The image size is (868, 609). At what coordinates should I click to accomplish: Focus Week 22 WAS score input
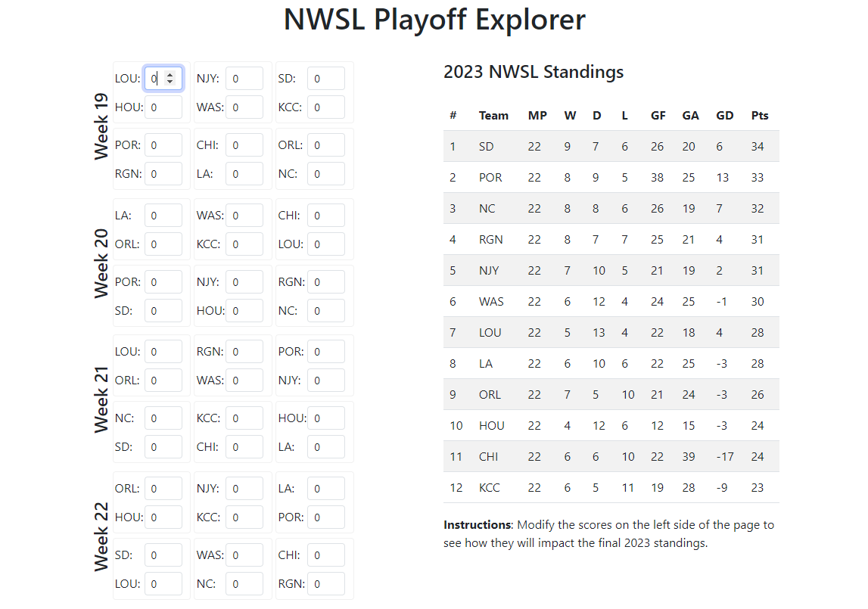[244, 555]
